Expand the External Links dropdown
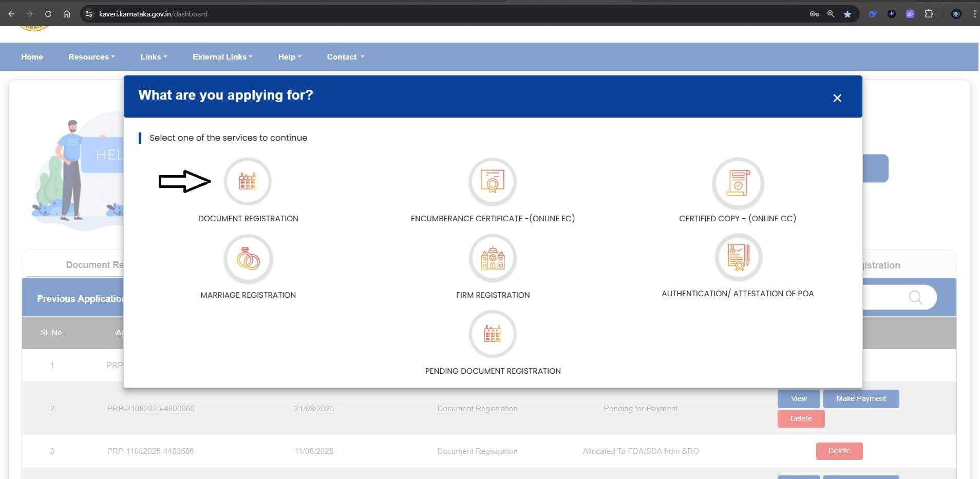The height and width of the screenshot is (479, 980). 222,57
